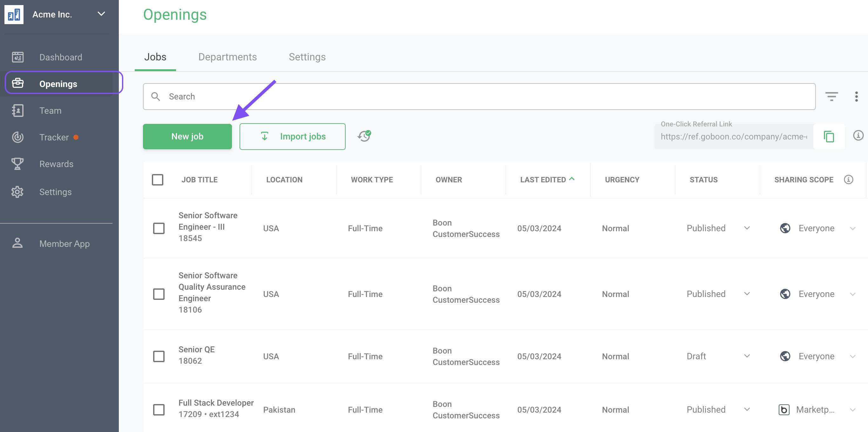The width and height of the screenshot is (868, 432).
Task: Open Dashboard from the sidebar
Action: (x=61, y=57)
